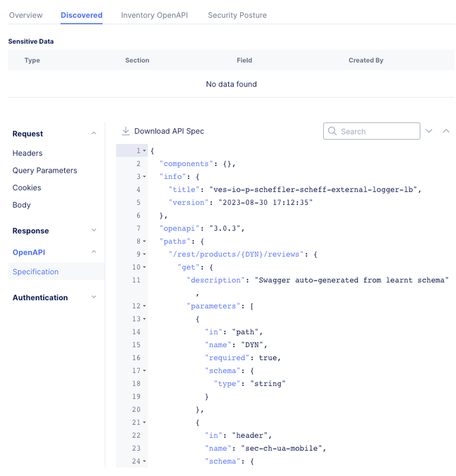Collapse the Request section
Screen dimensions: 456x476
[94, 134]
